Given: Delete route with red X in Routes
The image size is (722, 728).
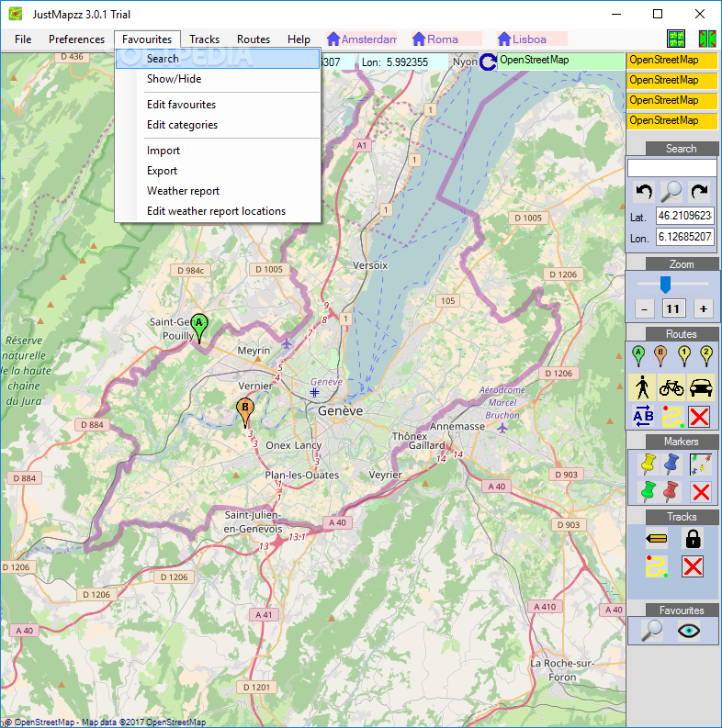Looking at the screenshot, I should [699, 417].
